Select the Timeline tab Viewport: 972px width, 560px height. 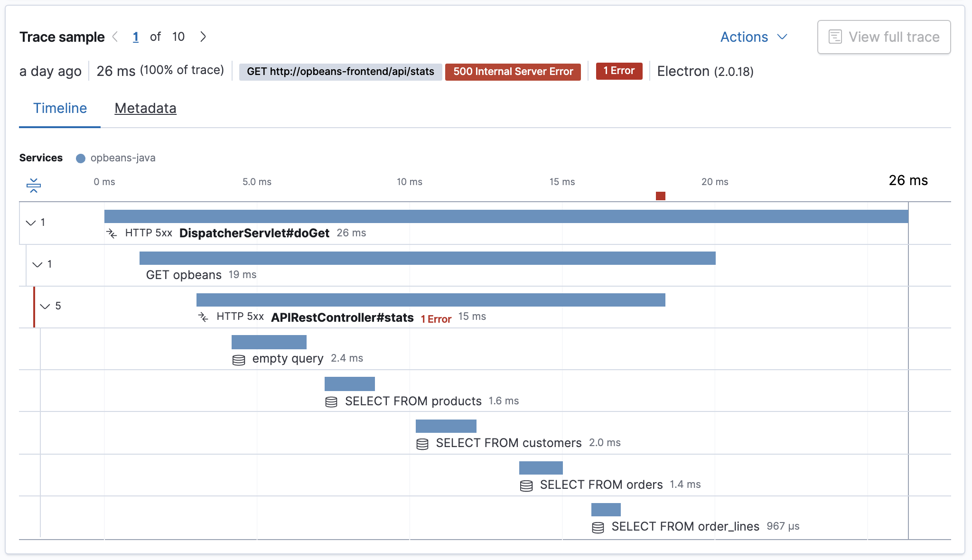(x=59, y=107)
